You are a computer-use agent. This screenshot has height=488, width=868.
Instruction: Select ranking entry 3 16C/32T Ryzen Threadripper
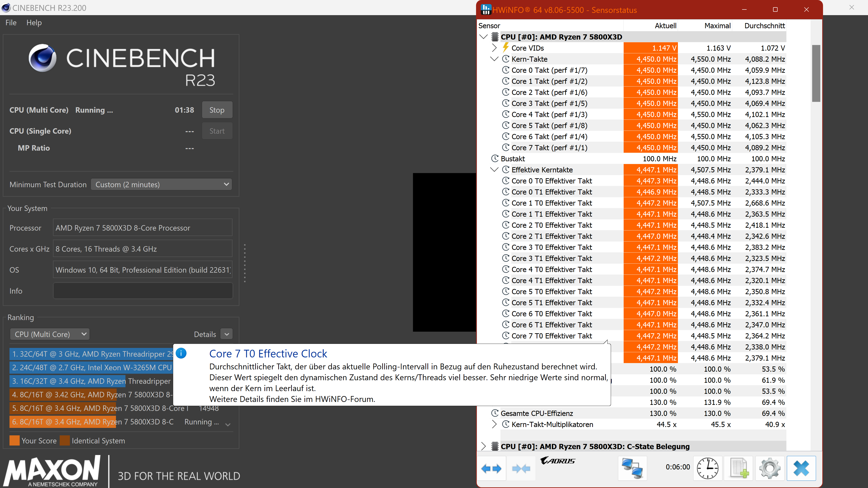(91, 381)
